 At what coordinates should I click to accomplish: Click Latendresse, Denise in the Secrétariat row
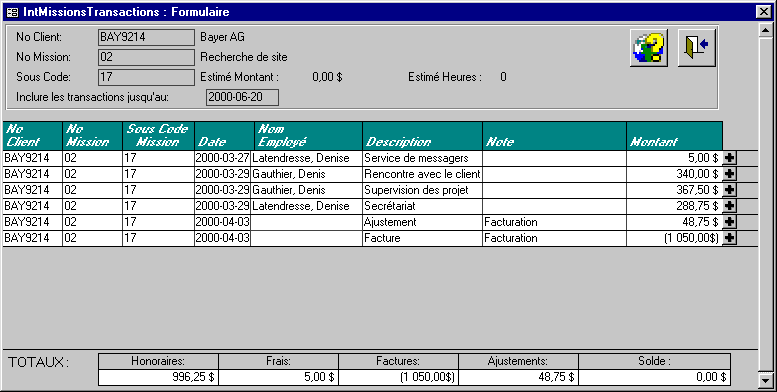tap(306, 206)
